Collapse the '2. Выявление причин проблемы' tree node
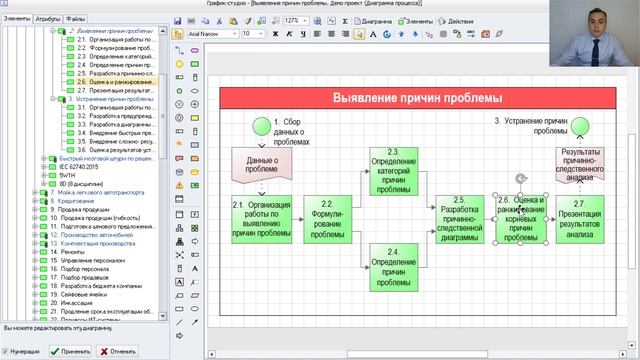The width and height of the screenshot is (640, 360). coord(53,31)
